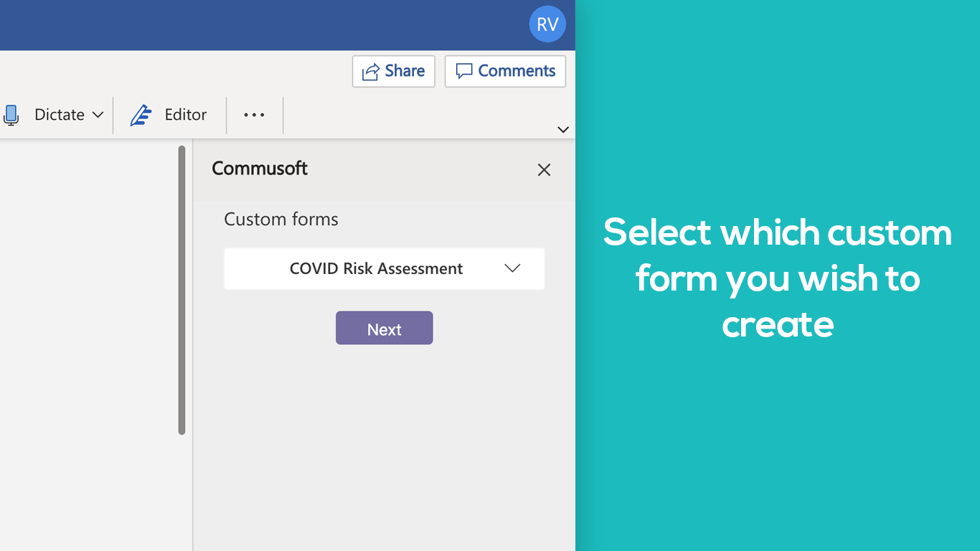This screenshot has width=980, height=551.
Task: Click the Share arrow icon
Action: [x=370, y=72]
